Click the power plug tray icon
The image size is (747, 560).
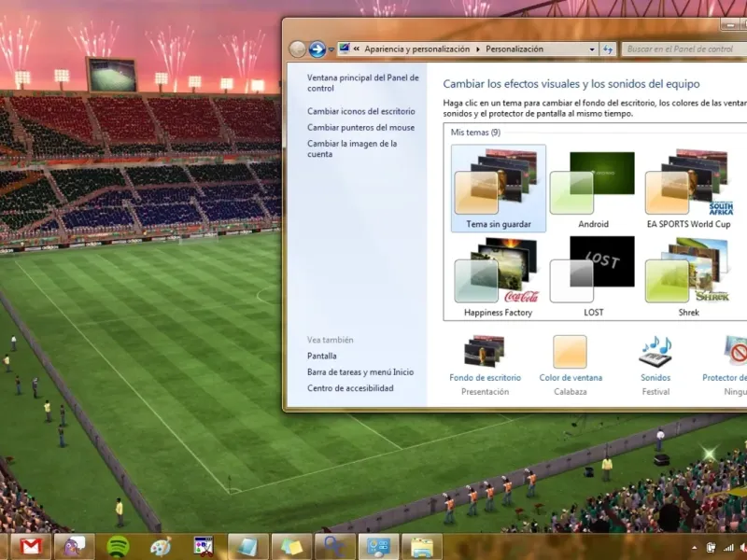pyautogui.click(x=711, y=548)
